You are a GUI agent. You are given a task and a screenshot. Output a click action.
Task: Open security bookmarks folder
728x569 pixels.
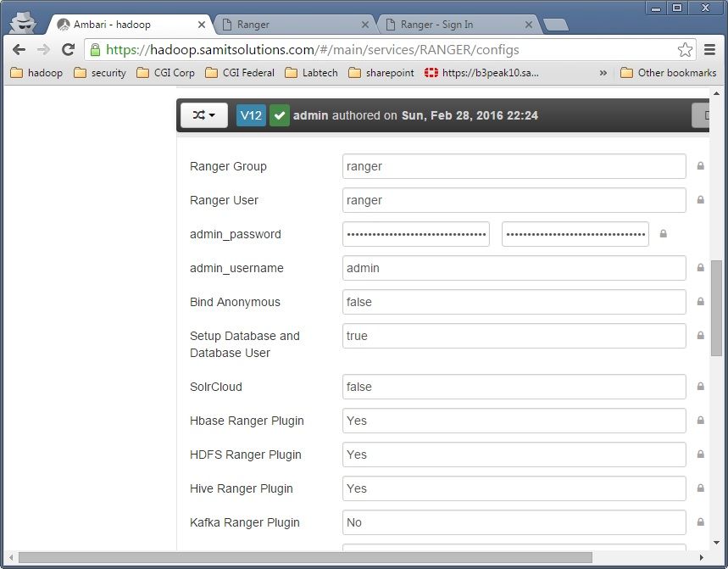click(100, 73)
